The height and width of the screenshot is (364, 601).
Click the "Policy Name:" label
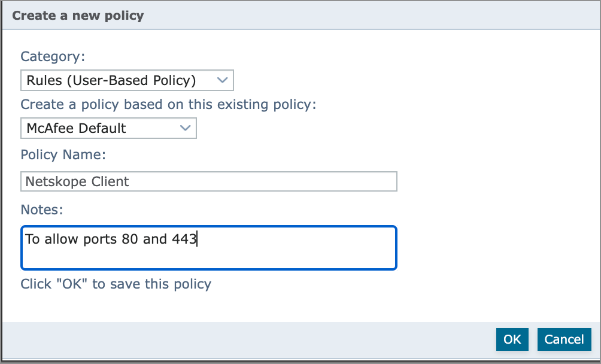(63, 154)
